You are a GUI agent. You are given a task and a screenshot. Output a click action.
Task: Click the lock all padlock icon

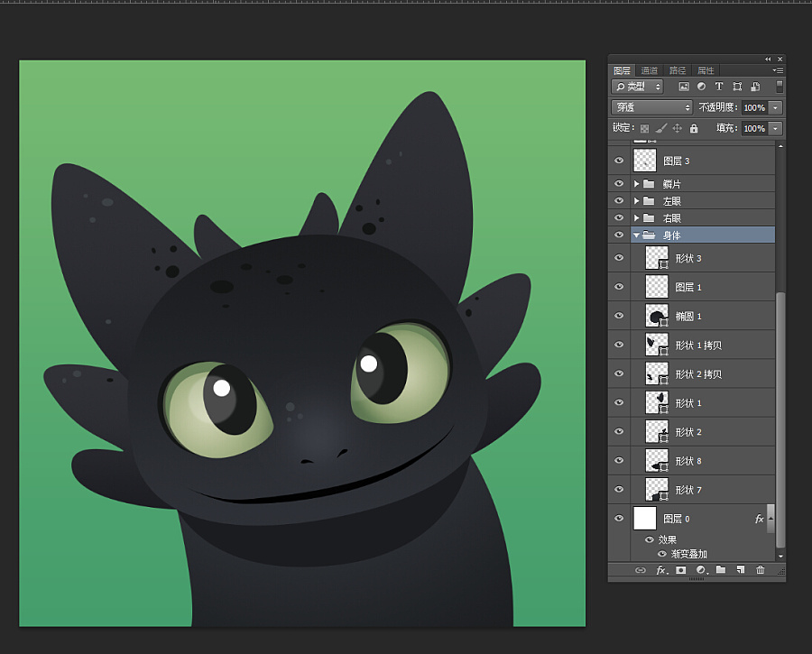[x=694, y=128]
